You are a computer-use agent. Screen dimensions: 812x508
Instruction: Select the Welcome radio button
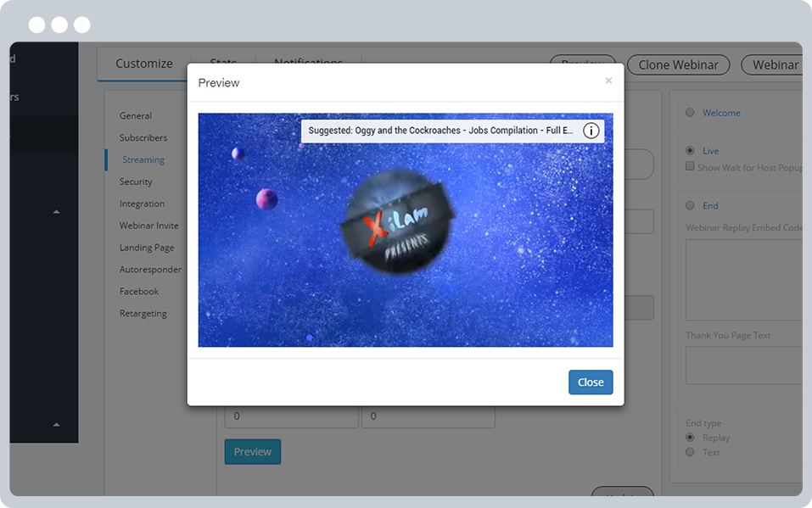tap(690, 113)
